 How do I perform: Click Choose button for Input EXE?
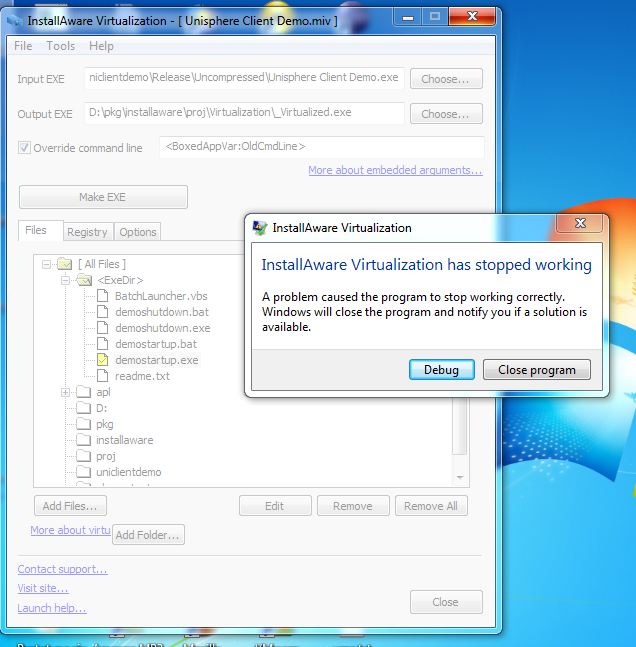446,79
